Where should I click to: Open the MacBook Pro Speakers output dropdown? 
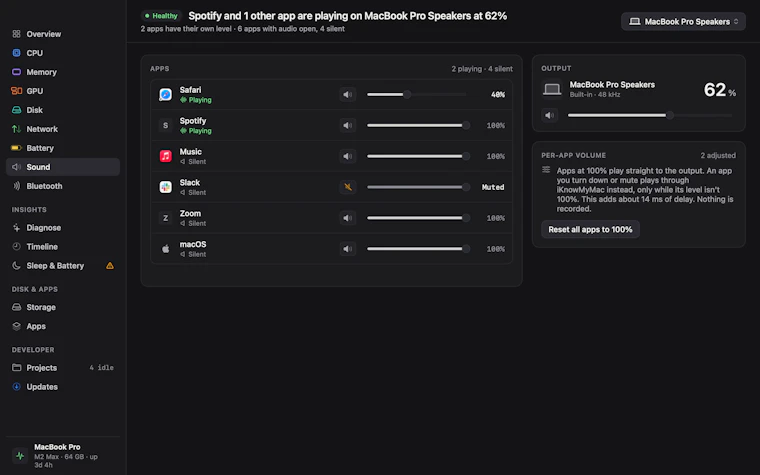tap(683, 21)
